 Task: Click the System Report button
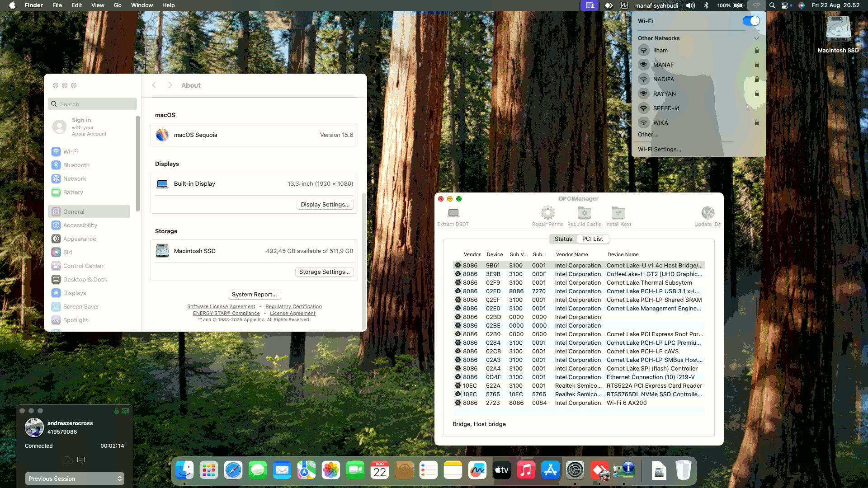[x=254, y=295]
